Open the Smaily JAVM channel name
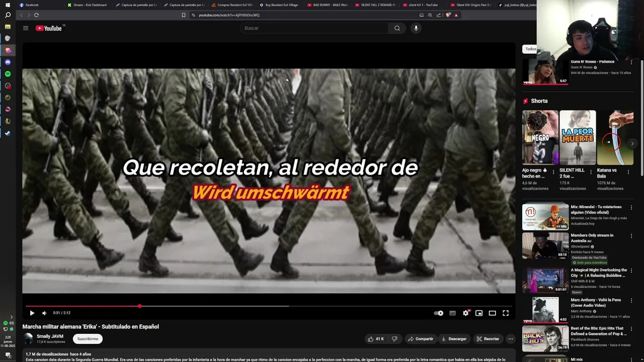The height and width of the screenshot is (362, 644). 50,336
